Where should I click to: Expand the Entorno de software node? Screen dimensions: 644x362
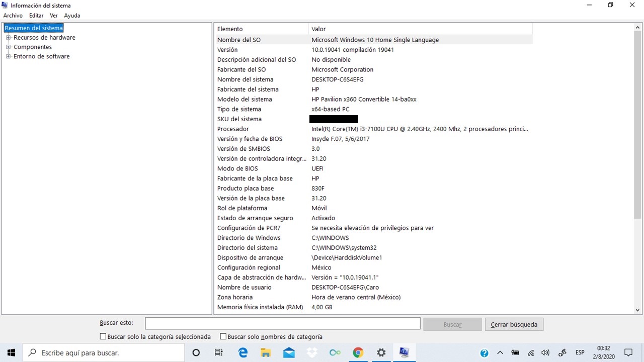[8, 57]
